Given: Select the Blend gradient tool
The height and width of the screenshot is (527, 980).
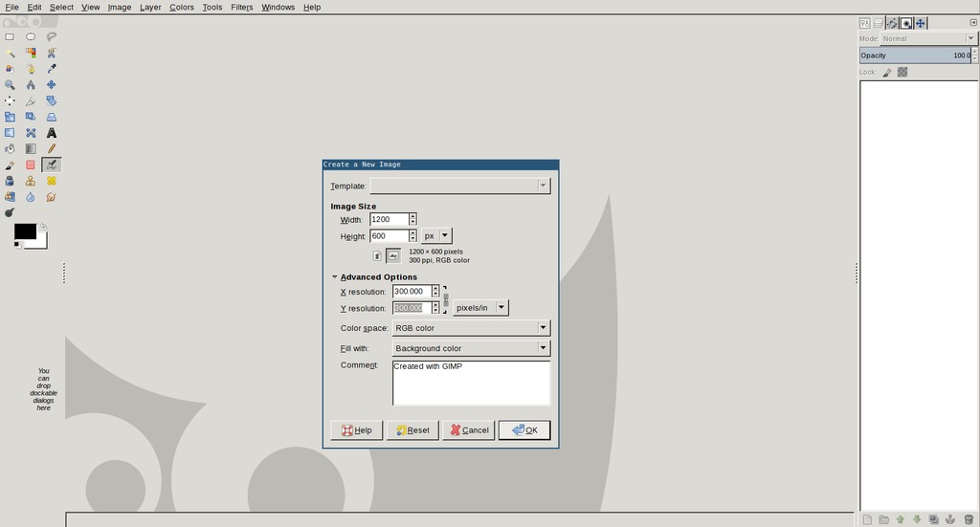Looking at the screenshot, I should point(31,148).
